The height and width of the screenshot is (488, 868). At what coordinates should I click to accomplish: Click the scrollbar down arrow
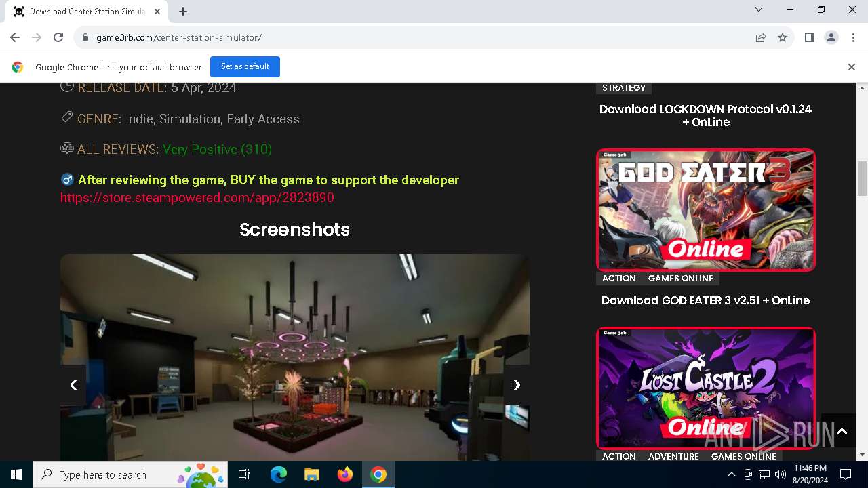coord(863,455)
